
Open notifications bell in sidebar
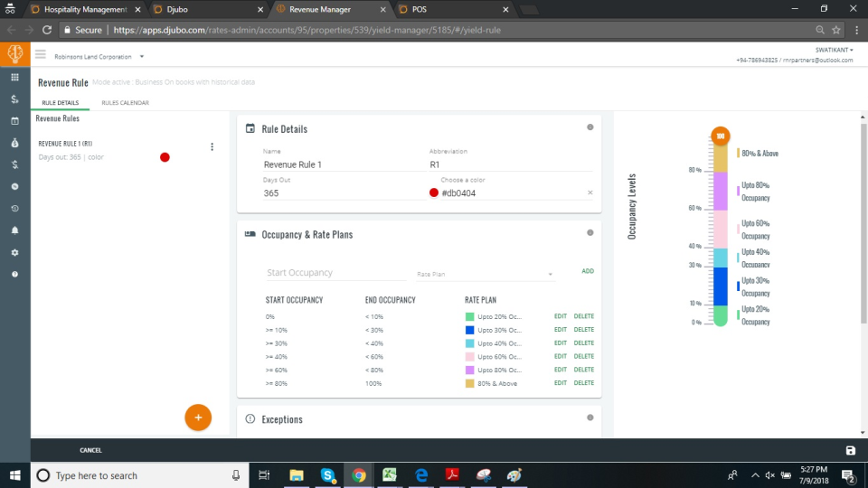(15, 230)
